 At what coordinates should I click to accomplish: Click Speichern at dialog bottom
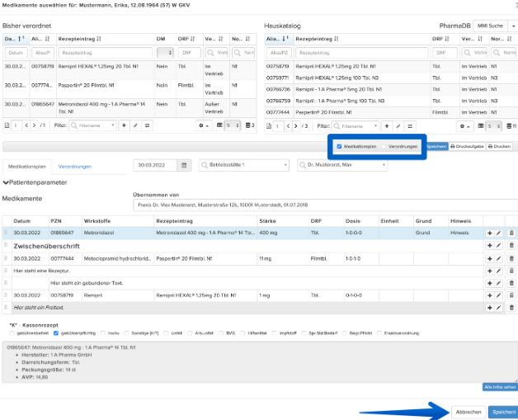tap(504, 412)
